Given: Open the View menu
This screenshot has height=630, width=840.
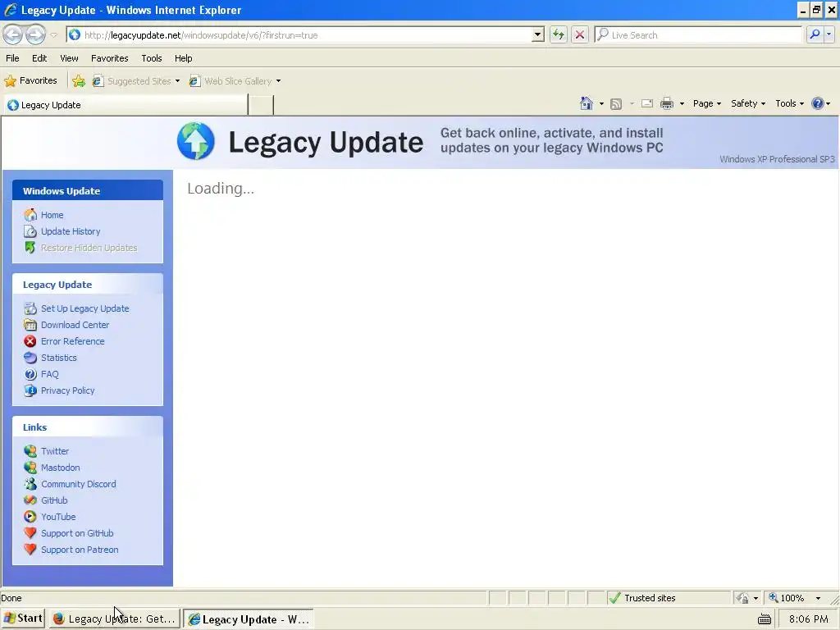Looking at the screenshot, I should 69,58.
